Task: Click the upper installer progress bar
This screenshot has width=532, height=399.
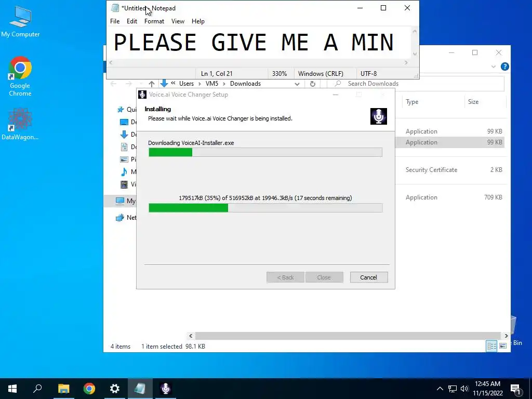Action: pos(265,152)
